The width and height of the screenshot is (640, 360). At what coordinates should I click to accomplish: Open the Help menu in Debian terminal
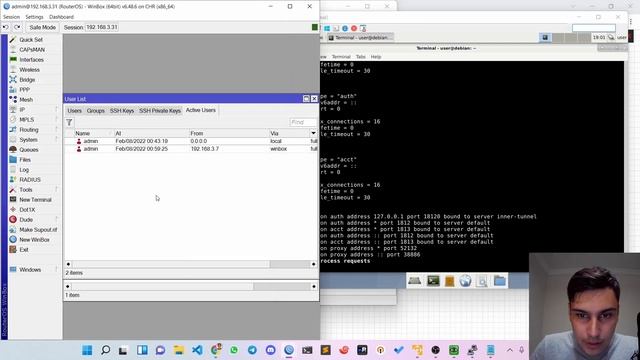pos(376,57)
